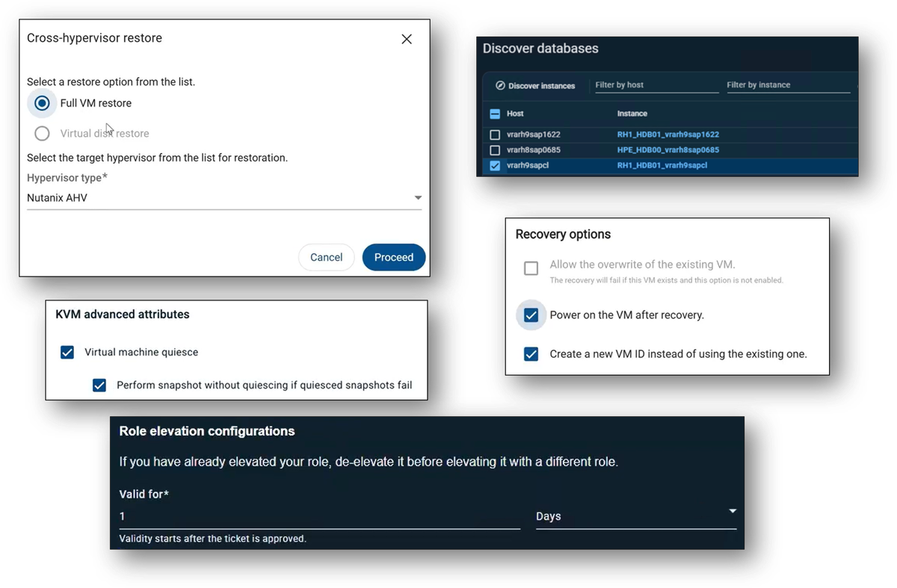Click the Instance column header
The image size is (897, 588).
(632, 114)
